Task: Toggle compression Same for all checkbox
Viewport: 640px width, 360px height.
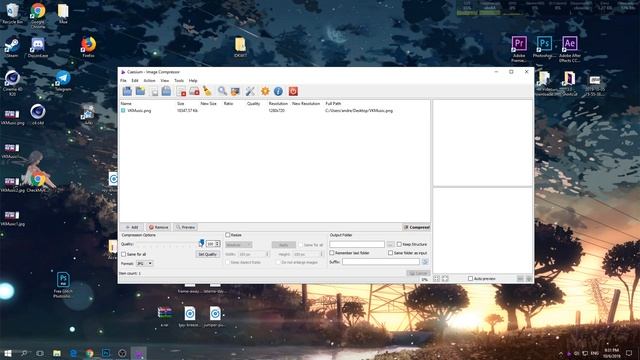Action: click(123, 254)
